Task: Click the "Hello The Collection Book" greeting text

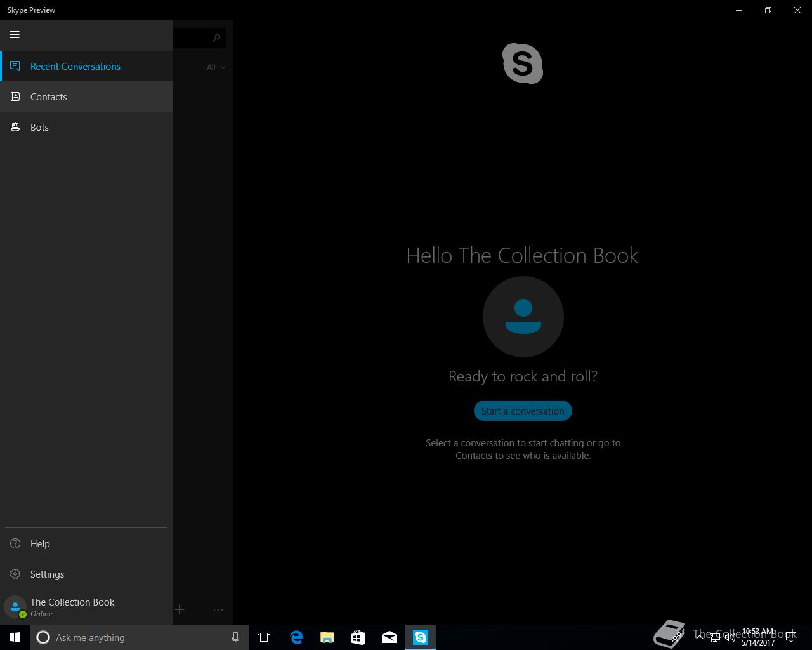Action: 522,255
